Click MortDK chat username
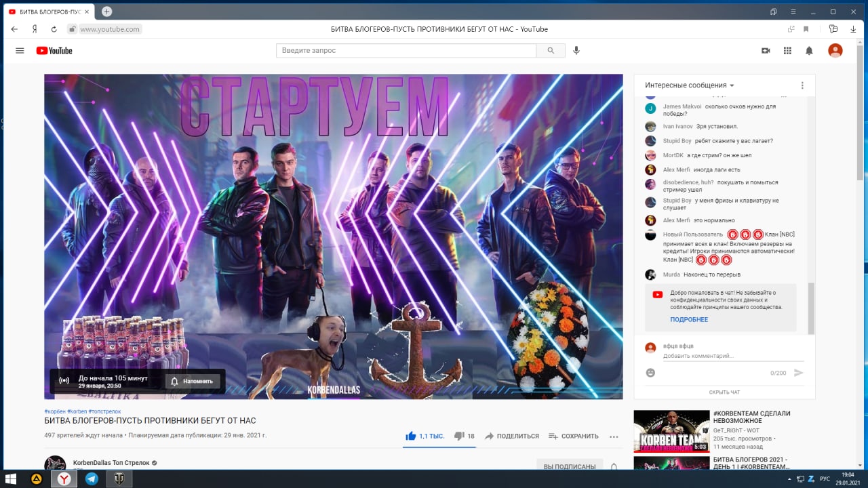 [673, 155]
